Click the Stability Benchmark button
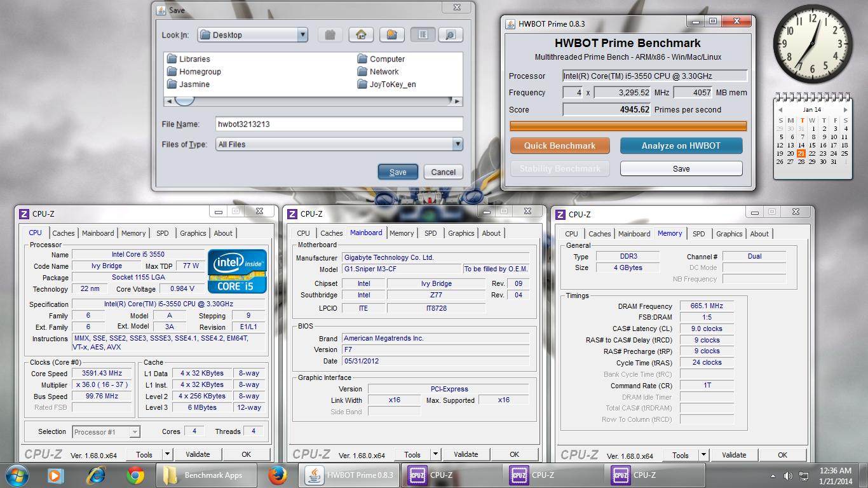Image resolution: width=868 pixels, height=488 pixels. coord(560,168)
